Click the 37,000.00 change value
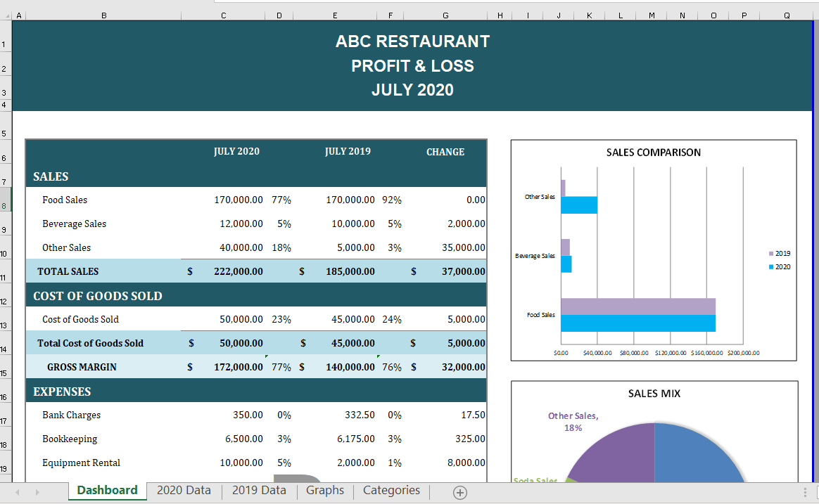Image resolution: width=819 pixels, height=504 pixels. pyautogui.click(x=463, y=271)
